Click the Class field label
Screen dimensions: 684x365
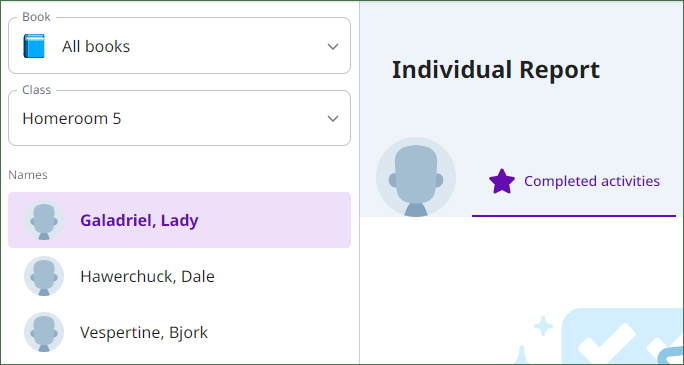click(37, 90)
